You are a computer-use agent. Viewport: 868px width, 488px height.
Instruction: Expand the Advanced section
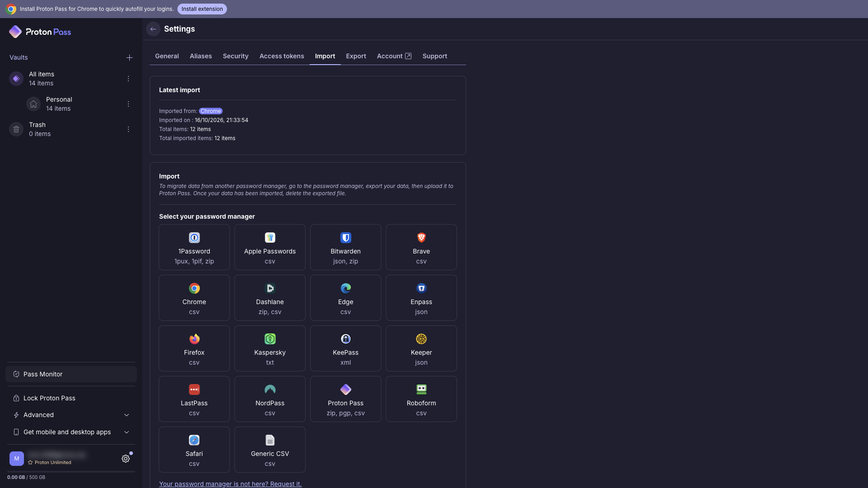[x=71, y=415]
